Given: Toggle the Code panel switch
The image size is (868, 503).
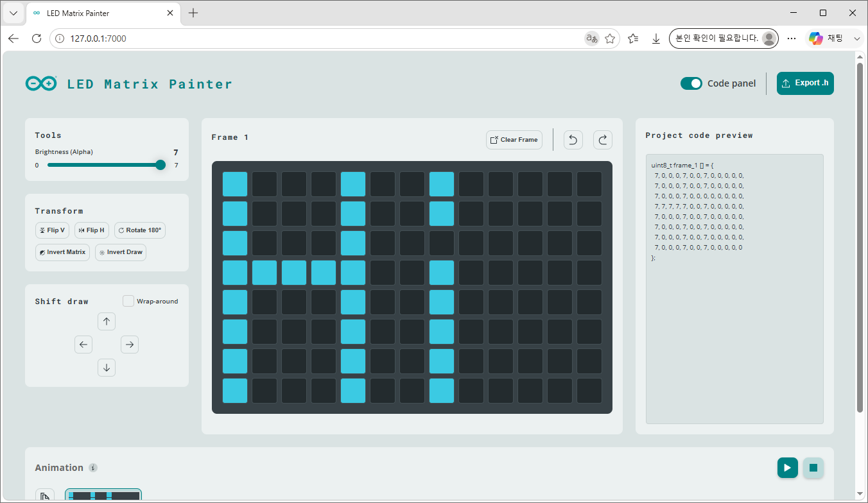Looking at the screenshot, I should click(691, 83).
